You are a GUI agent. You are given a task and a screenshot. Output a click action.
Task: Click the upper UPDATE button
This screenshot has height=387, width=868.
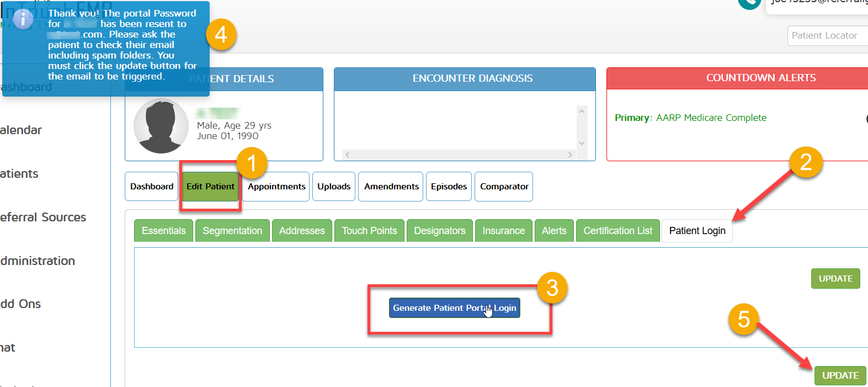point(835,279)
